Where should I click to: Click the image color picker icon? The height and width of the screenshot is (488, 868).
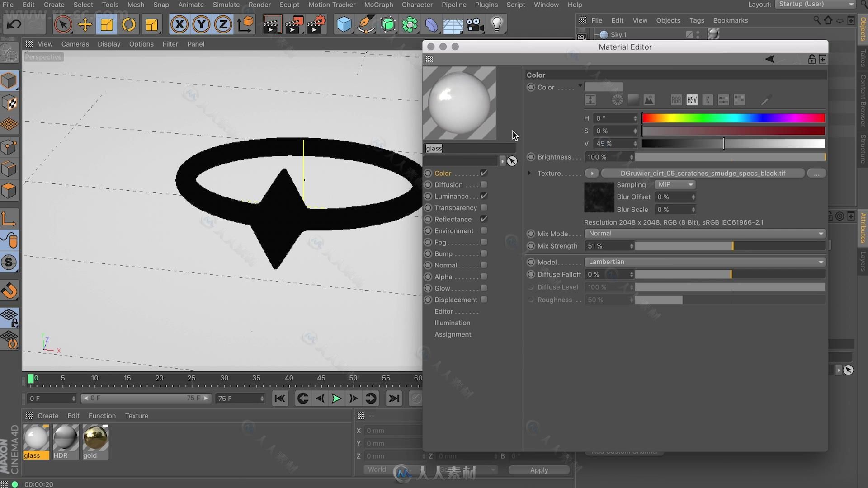649,100
